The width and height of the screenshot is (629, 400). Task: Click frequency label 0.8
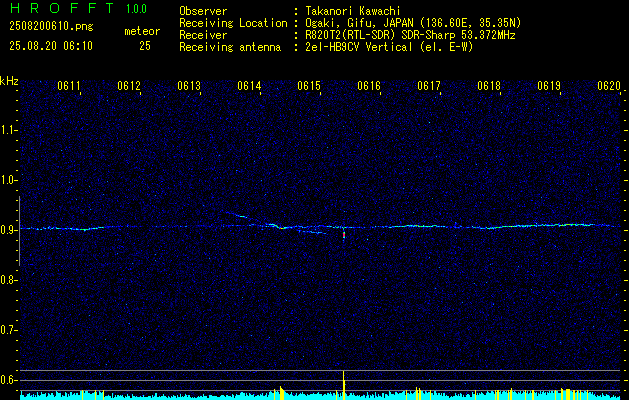point(8,280)
